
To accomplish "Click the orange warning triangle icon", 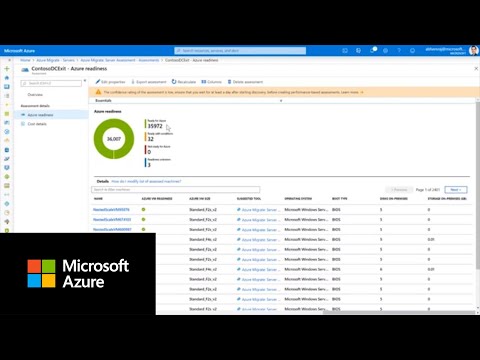I will point(98,92).
